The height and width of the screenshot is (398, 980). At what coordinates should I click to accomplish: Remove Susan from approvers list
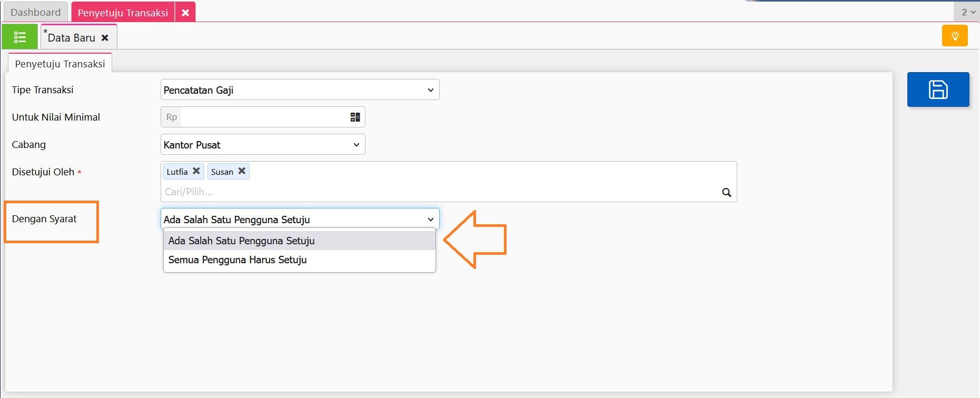point(242,171)
